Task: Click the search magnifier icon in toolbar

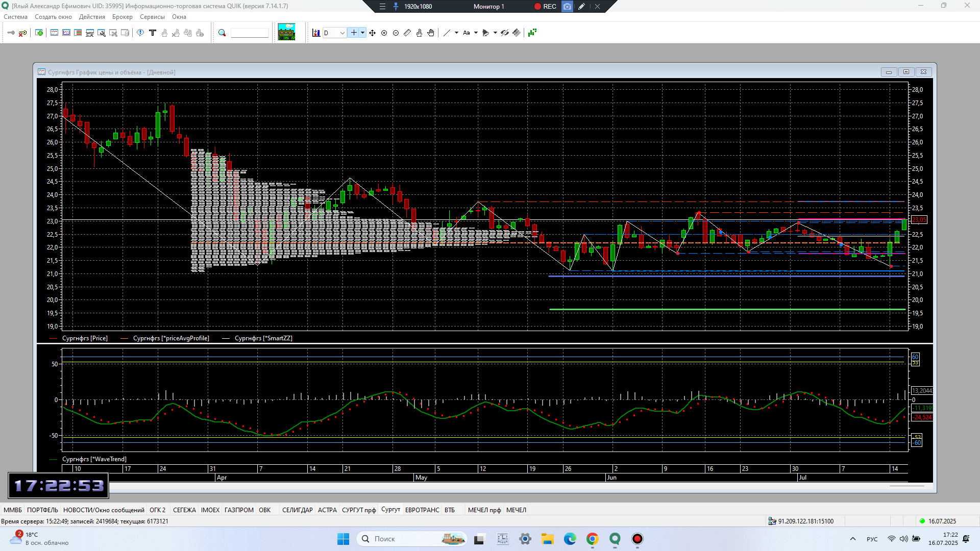Action: [222, 33]
